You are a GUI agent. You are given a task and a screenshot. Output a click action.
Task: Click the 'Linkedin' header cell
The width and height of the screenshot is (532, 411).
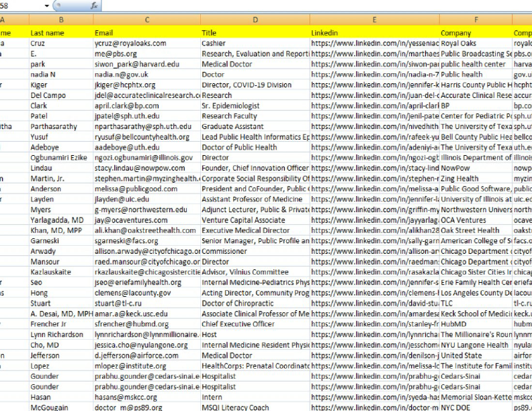(x=375, y=33)
